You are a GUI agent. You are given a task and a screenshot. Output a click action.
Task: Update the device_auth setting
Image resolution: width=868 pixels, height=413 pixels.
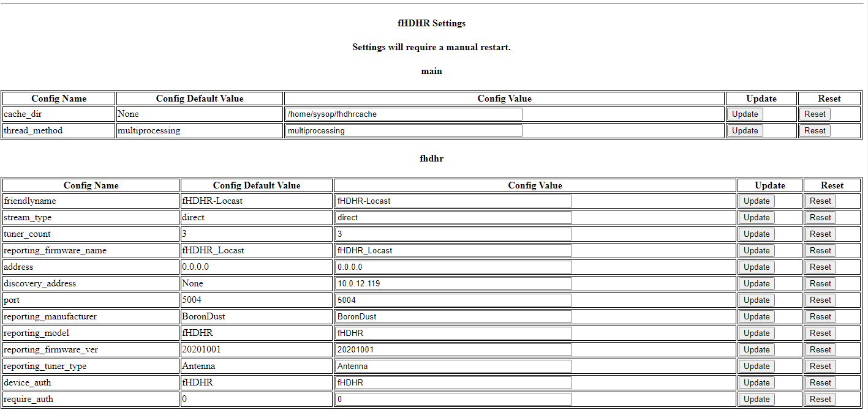[x=757, y=383]
